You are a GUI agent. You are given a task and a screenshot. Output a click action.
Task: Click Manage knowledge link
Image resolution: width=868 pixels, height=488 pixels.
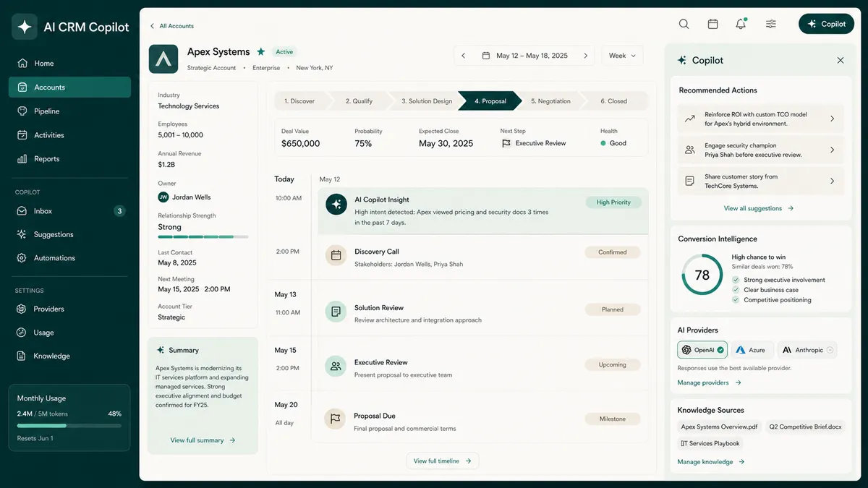711,461
